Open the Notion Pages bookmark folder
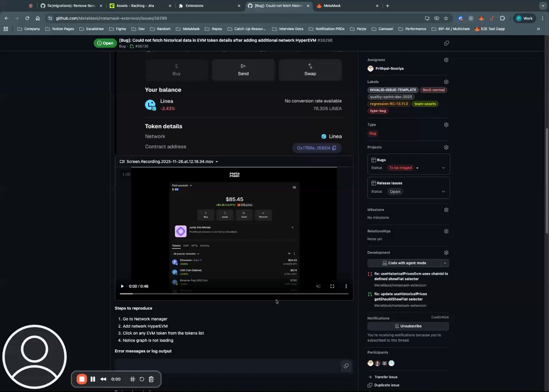The height and width of the screenshot is (392, 549). 59,29
